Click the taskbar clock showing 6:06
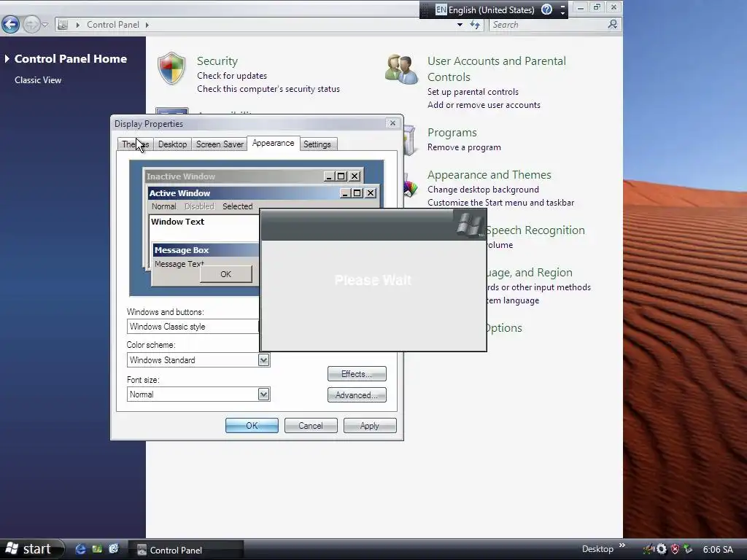Screen dimensions: 747x560 pyautogui.click(x=718, y=550)
